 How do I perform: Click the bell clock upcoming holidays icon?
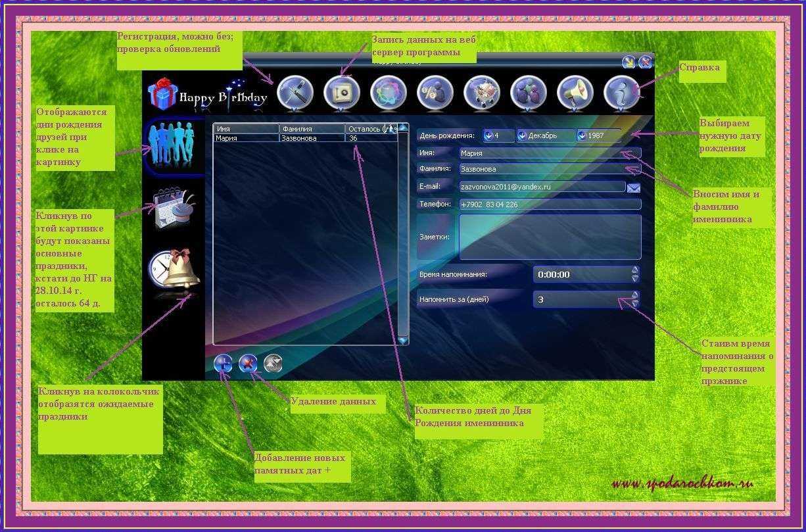click(173, 270)
